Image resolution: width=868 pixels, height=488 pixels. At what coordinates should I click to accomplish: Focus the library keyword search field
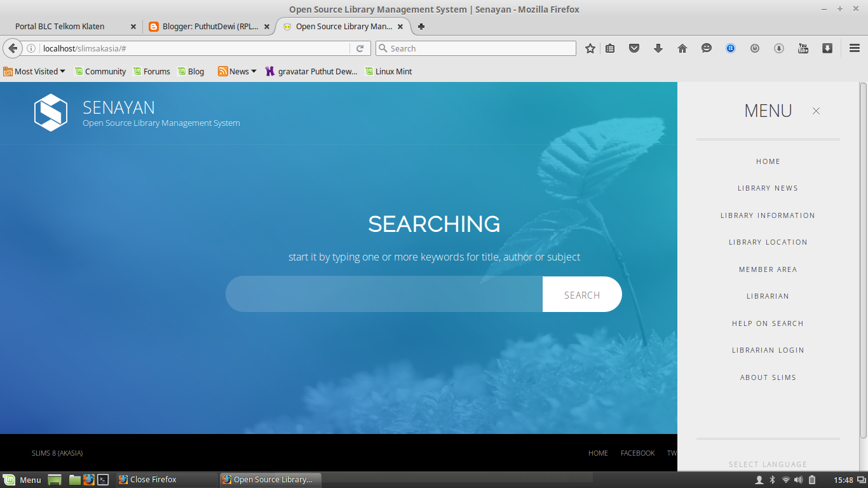384,294
